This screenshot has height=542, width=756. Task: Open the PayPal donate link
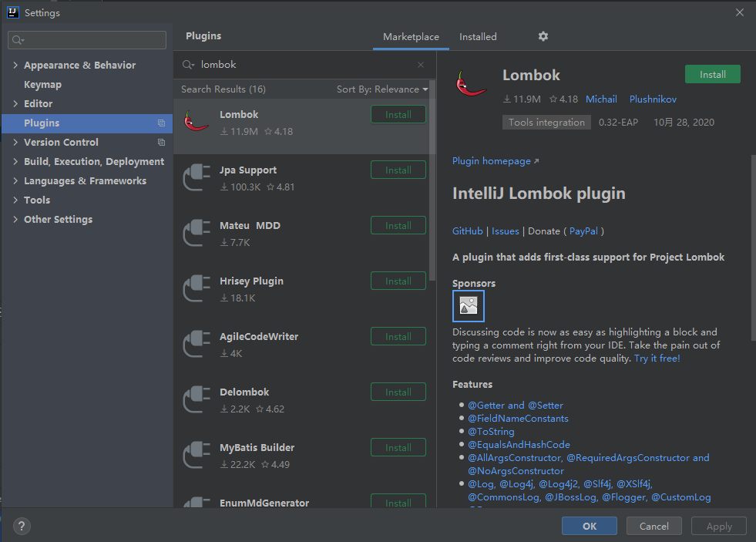(583, 231)
